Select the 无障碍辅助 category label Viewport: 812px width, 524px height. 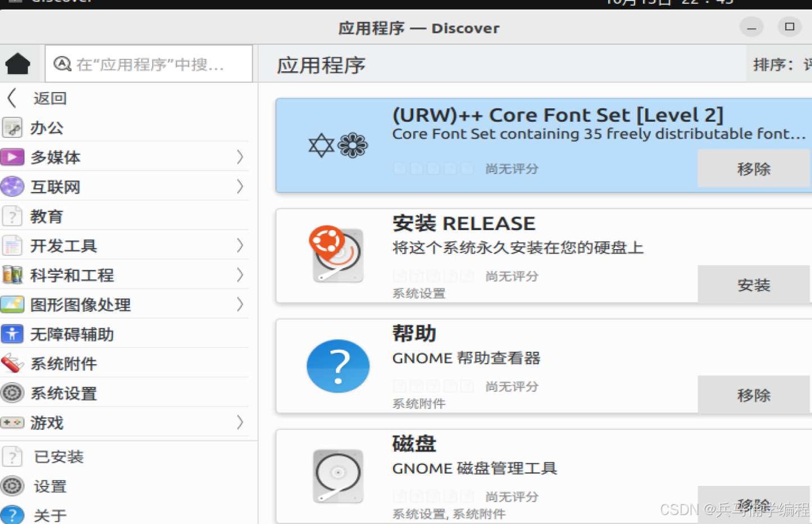(72, 334)
